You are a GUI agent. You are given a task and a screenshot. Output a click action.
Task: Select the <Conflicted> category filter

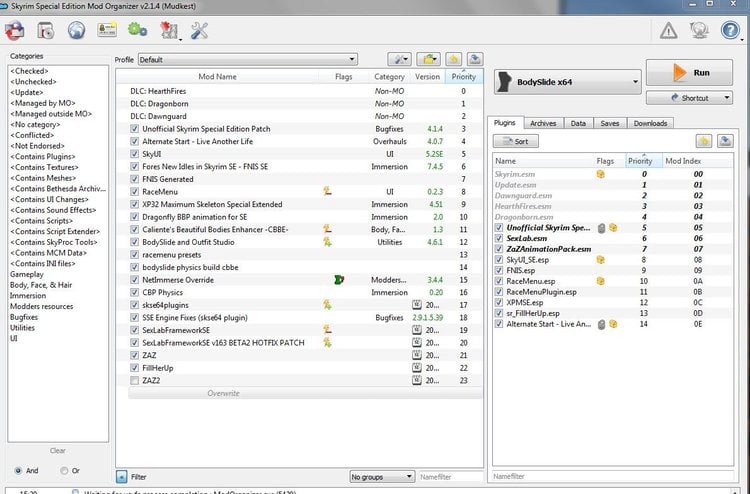click(32, 135)
